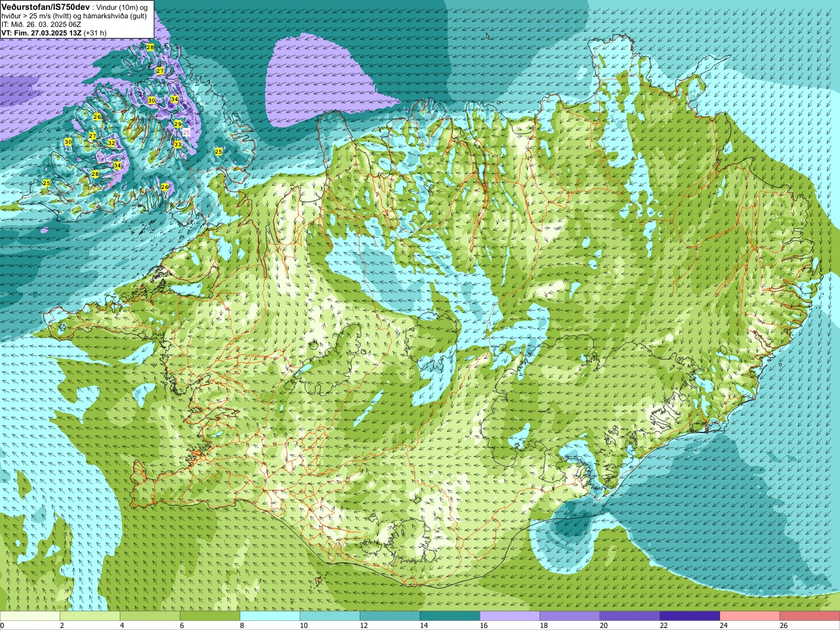This screenshot has height=630, width=840.
Task: Choose the 10–12 m/s turquoise legend swatch
Action: [x=330, y=616]
